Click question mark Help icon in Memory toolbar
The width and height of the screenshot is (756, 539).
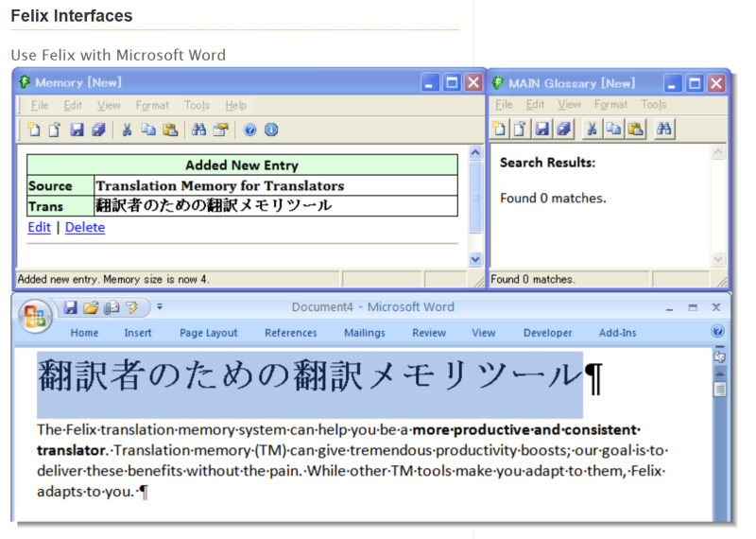(x=249, y=130)
